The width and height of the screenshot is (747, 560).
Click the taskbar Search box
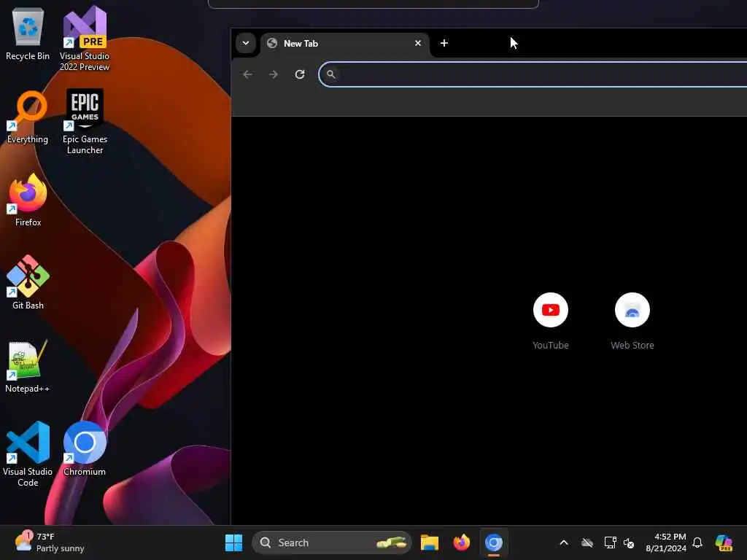pos(332,542)
